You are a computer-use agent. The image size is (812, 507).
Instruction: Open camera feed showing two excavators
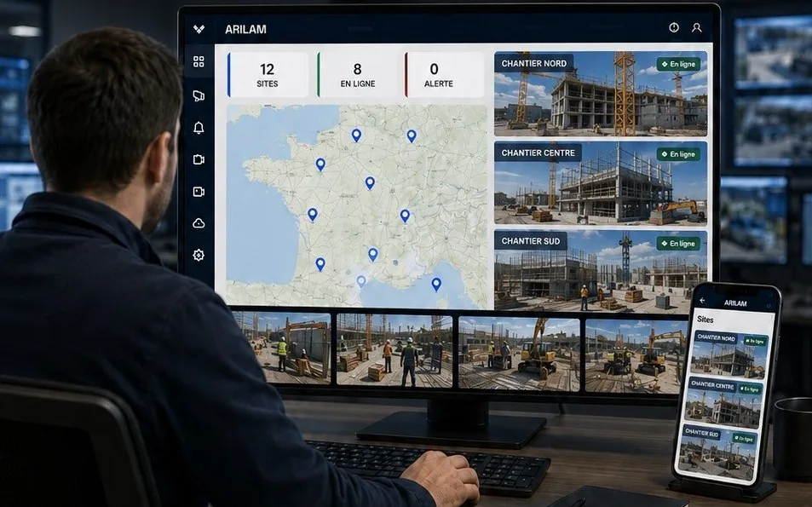pos(637,356)
